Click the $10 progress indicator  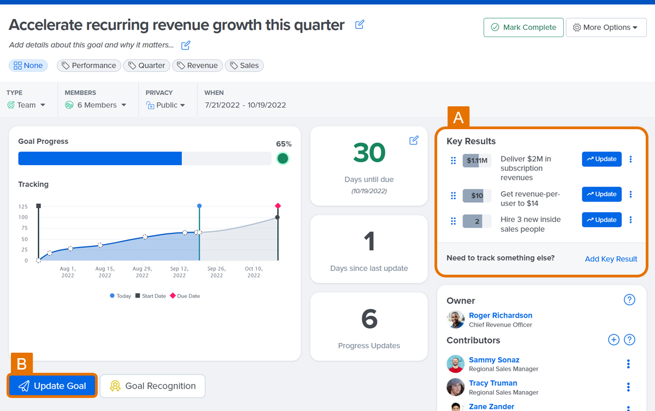[477, 195]
